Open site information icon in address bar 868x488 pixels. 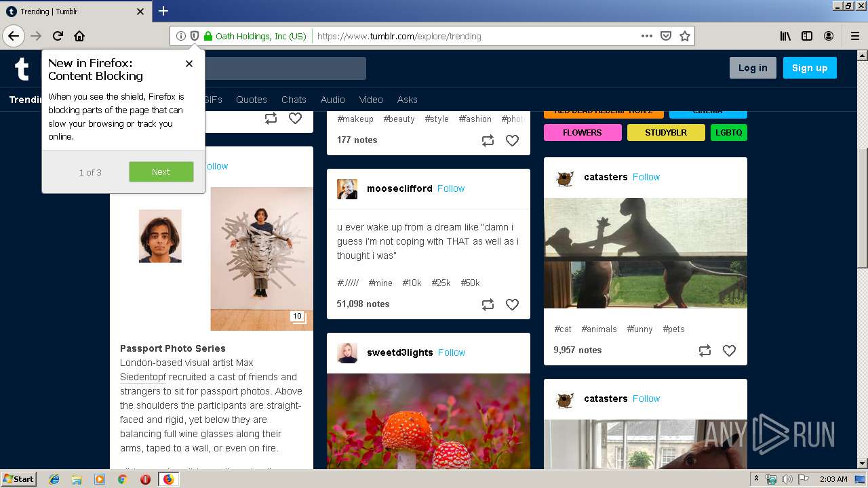[180, 36]
